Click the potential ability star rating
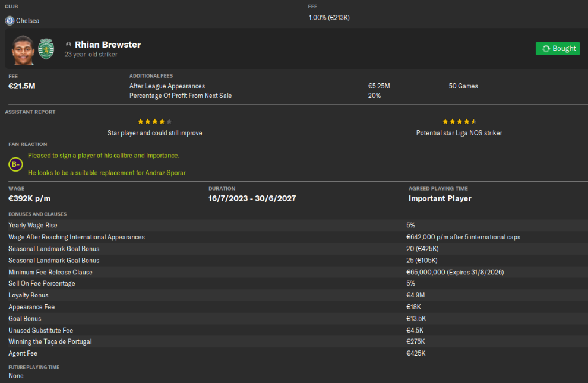 click(459, 121)
